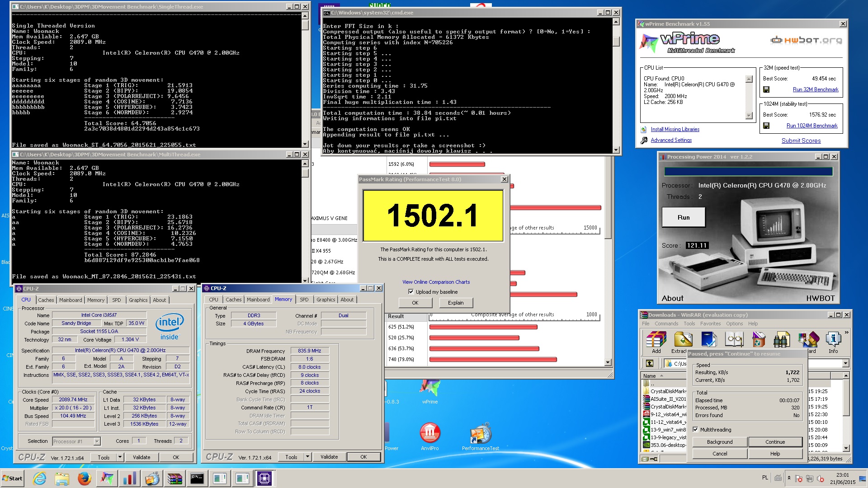This screenshot has width=868, height=488.
Task: Switch to cmd.exe taskbar icon
Action: [197, 479]
